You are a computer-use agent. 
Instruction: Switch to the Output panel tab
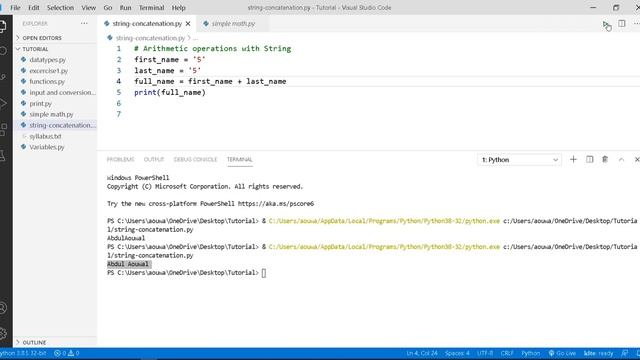[x=154, y=160]
